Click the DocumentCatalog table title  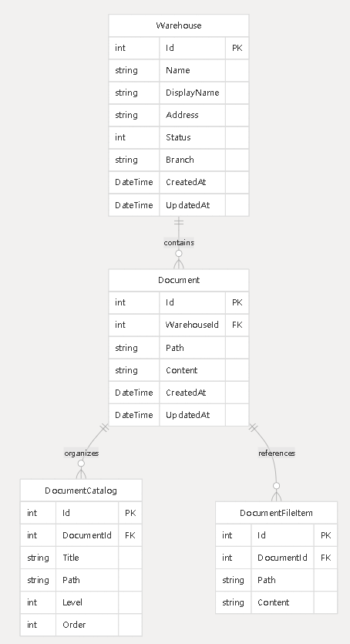pos(81,491)
